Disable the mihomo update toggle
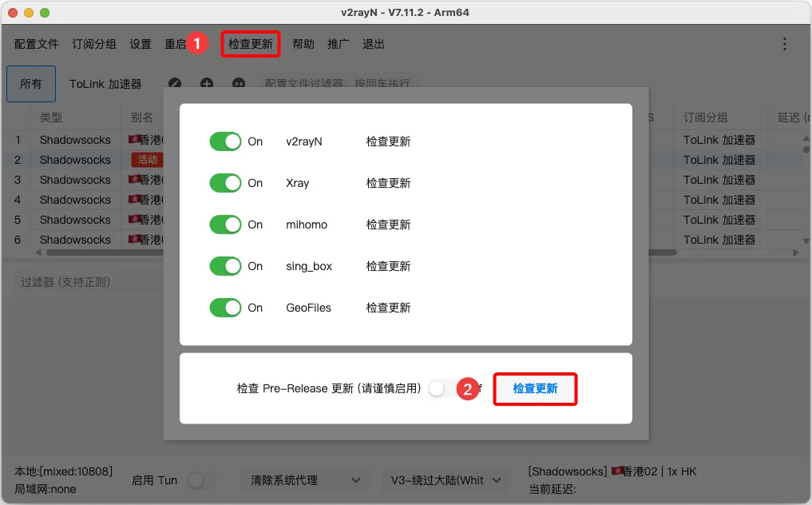The height and width of the screenshot is (505, 812). coord(225,225)
